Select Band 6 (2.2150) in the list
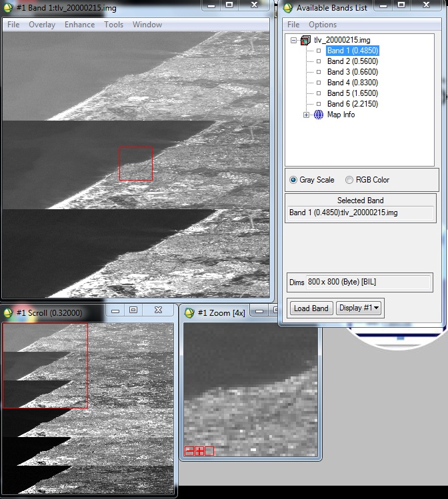 point(353,104)
